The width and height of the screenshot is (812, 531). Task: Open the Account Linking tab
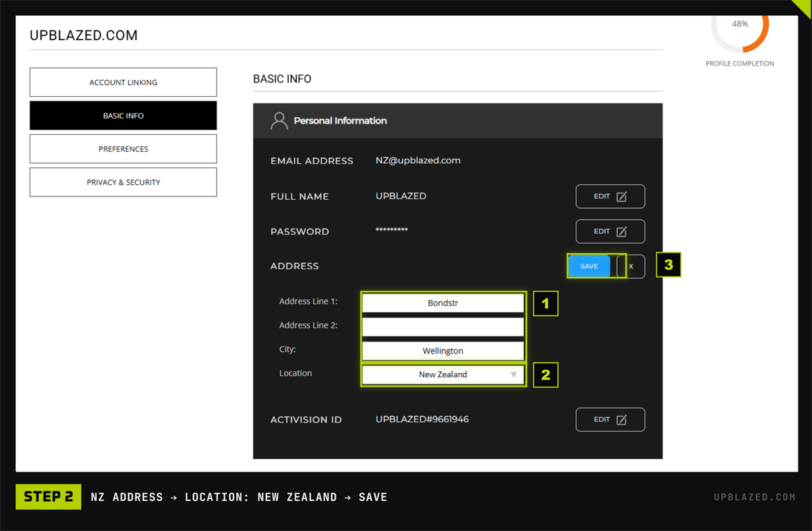(x=123, y=82)
